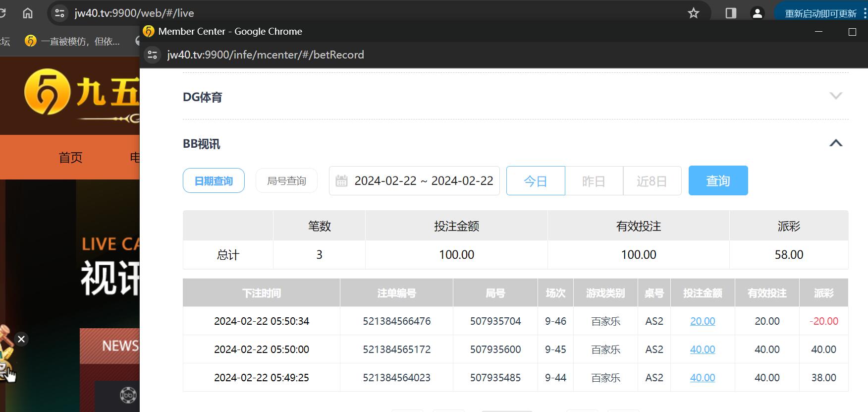The image size is (868, 412).
Task: Expand the DG体育 section chevron
Action: tap(836, 96)
